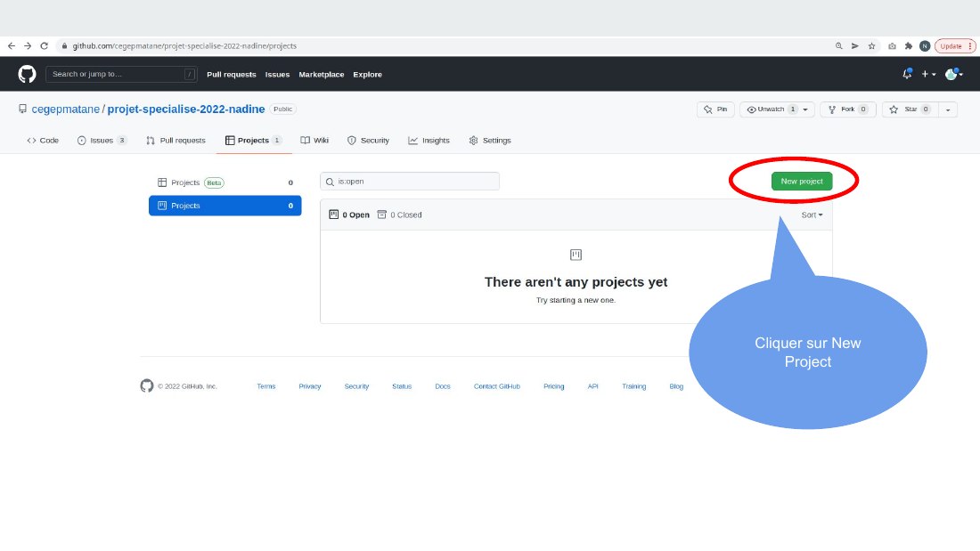The image size is (980, 551).
Task: Click the 'There aren't any projects yet' heading
Action: [576, 282]
